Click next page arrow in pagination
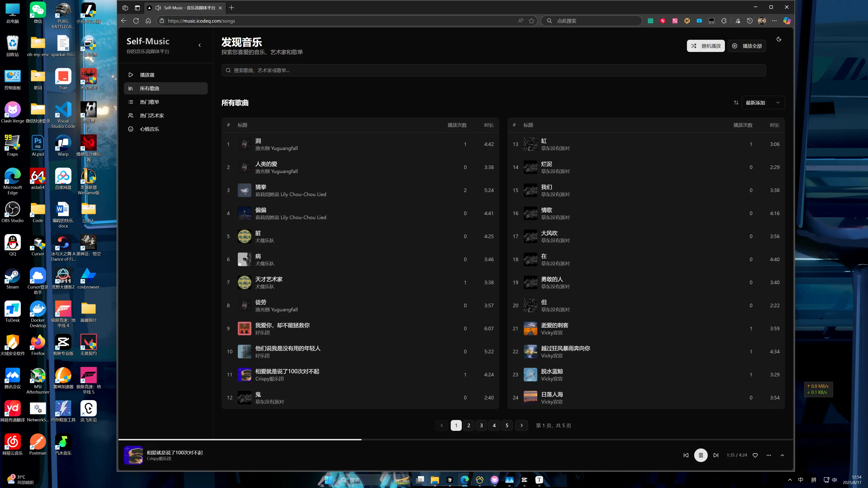Screen dimensions: 868x488 521,425
